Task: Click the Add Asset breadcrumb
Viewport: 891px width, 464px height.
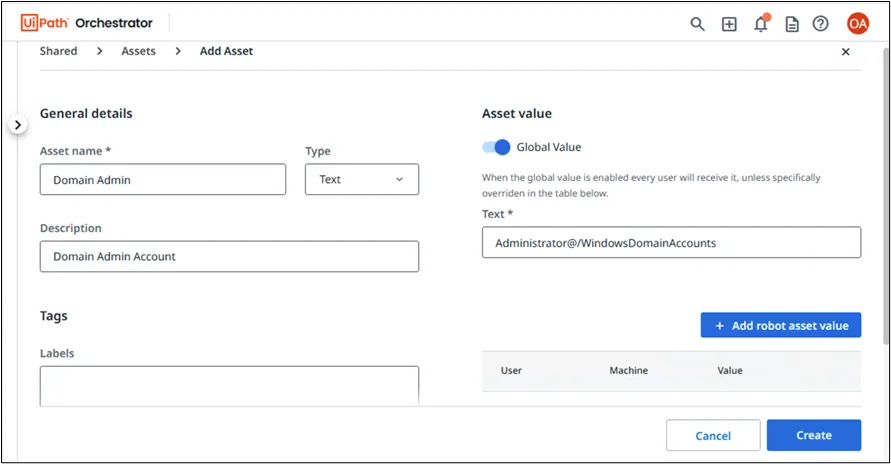Action: (226, 51)
